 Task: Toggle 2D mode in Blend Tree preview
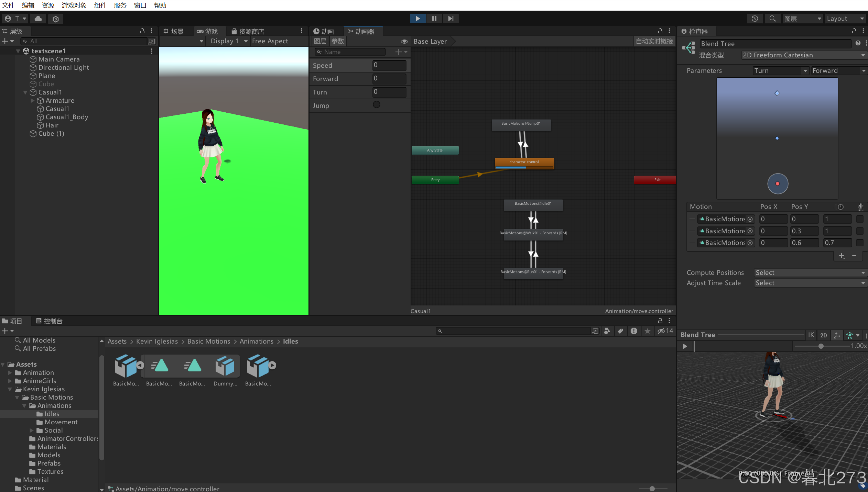point(823,335)
